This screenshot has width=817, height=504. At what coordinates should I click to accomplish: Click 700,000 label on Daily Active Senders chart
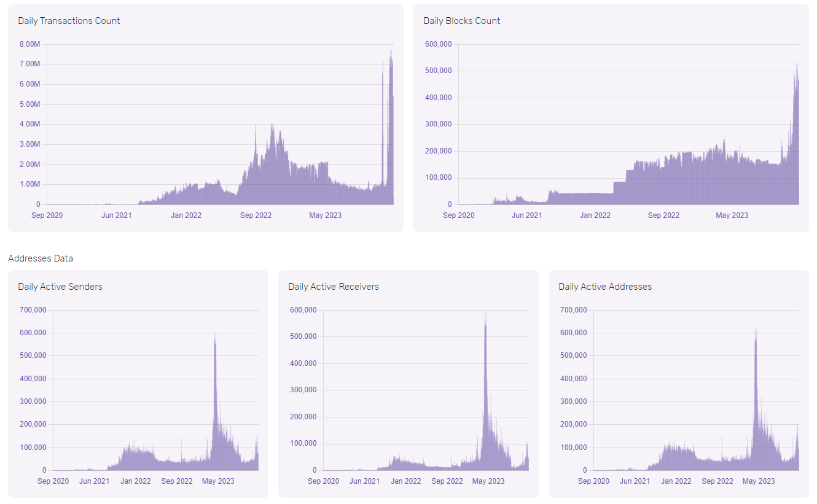coord(33,310)
